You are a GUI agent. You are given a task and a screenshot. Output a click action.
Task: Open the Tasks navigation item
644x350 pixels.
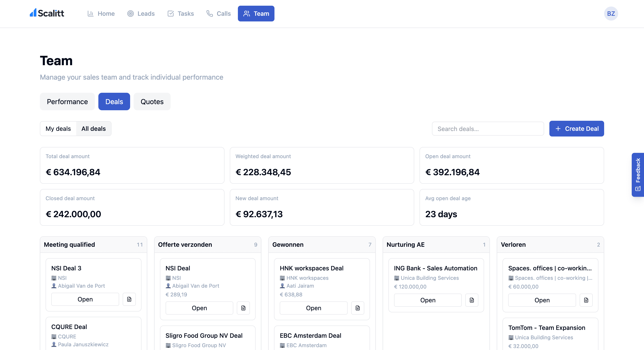[180, 14]
